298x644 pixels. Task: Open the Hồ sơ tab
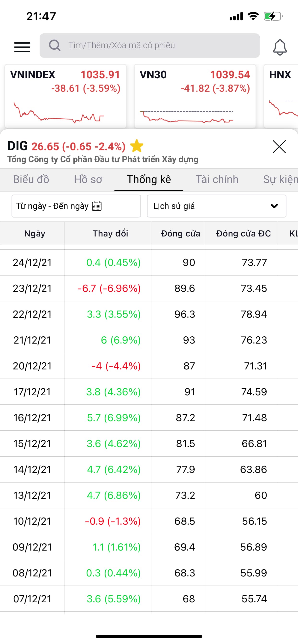click(x=88, y=179)
